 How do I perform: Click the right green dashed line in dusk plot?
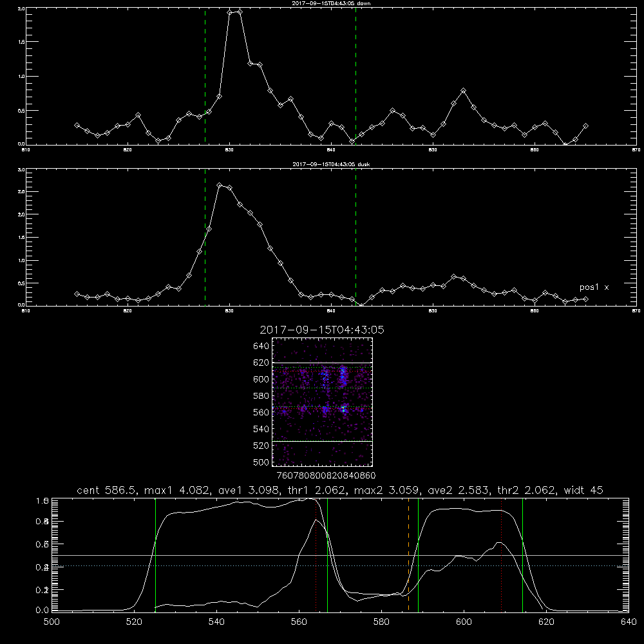[355, 237]
